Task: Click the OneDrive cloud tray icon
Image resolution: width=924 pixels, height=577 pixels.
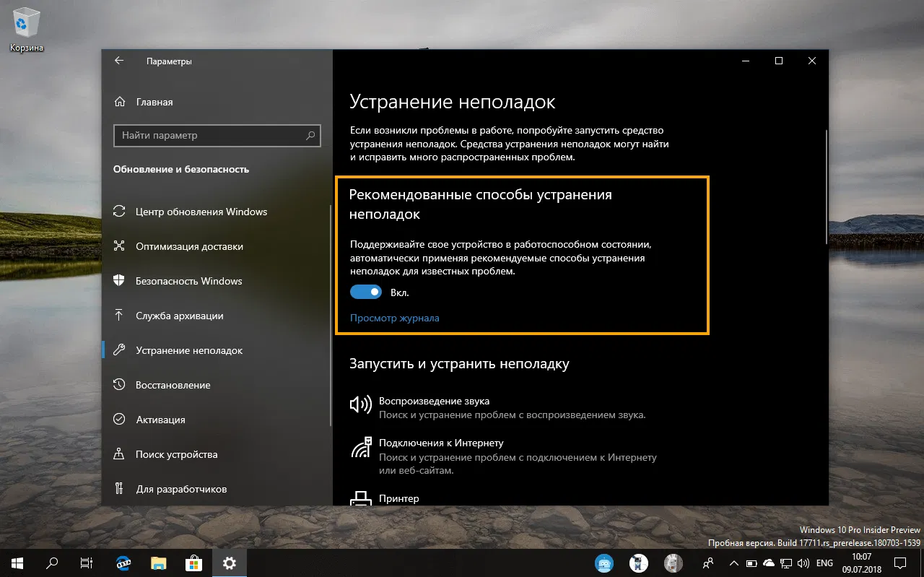Action: point(769,563)
